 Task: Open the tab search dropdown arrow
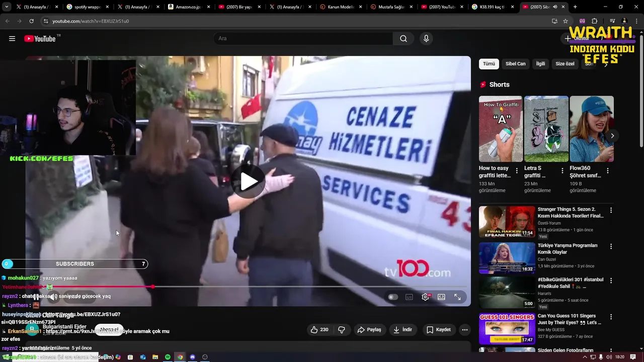[7, 7]
